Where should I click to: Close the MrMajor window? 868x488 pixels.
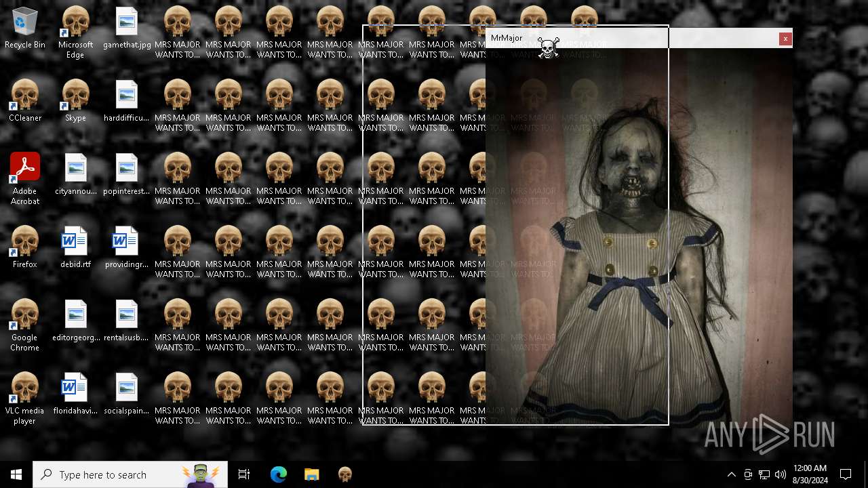click(x=785, y=39)
